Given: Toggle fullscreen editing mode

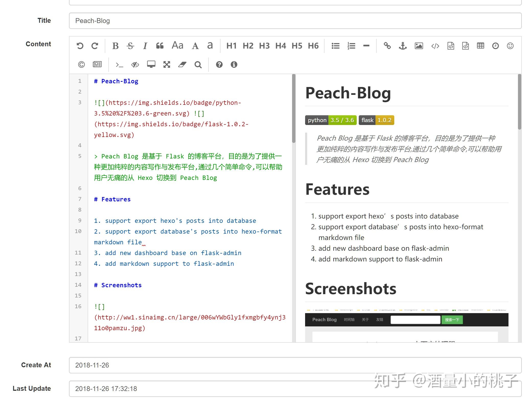Looking at the screenshot, I should tap(167, 65).
